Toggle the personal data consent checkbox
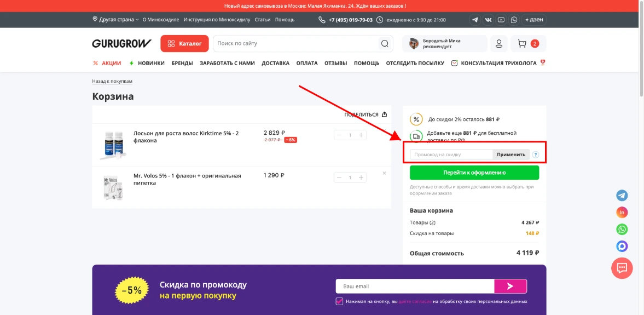This screenshot has width=644, height=315. coord(339,301)
